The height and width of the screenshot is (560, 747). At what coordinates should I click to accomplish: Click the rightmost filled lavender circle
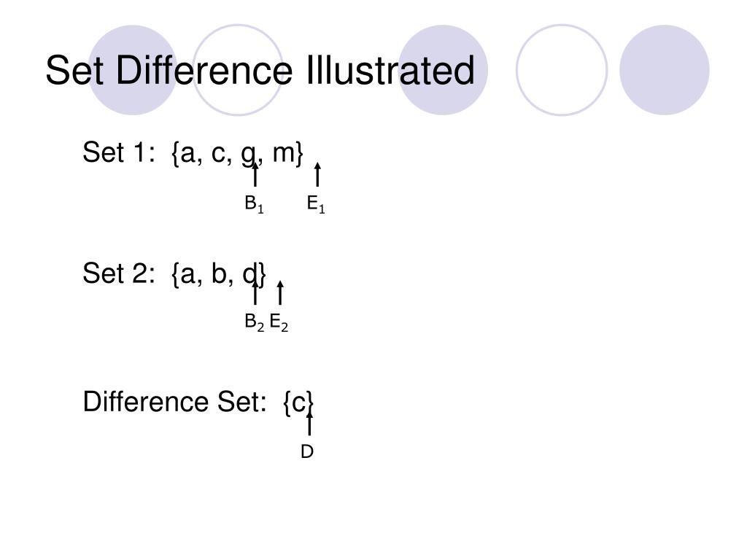(664, 70)
